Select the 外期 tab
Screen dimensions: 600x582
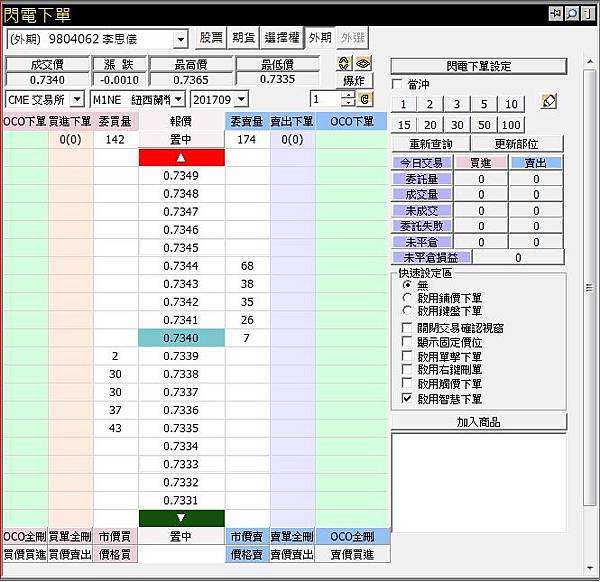coord(320,38)
